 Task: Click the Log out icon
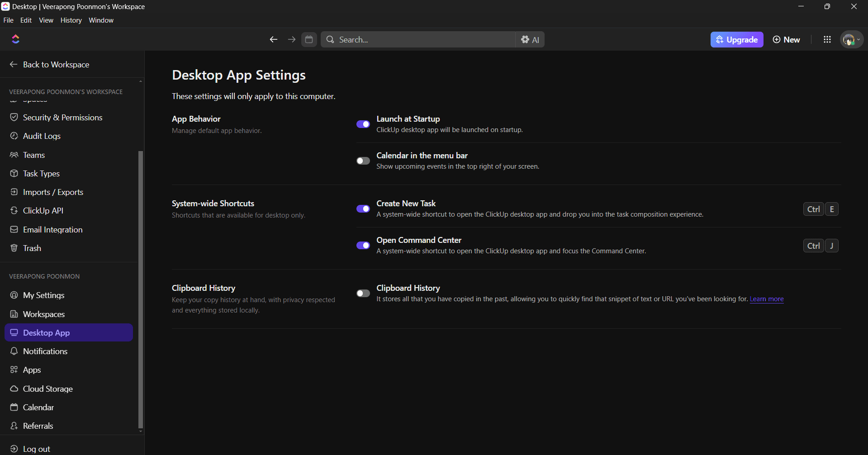[x=14, y=449]
